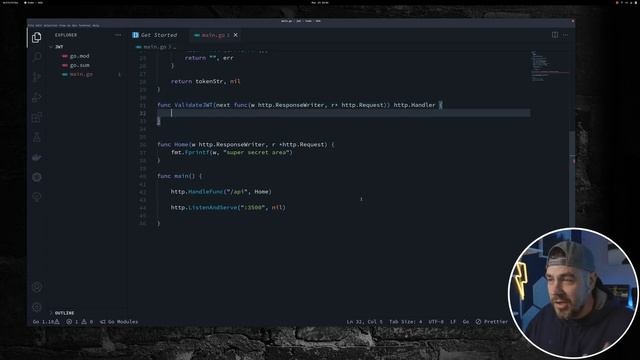Click the fmt.Fprintf "super secret area" line

231,152
